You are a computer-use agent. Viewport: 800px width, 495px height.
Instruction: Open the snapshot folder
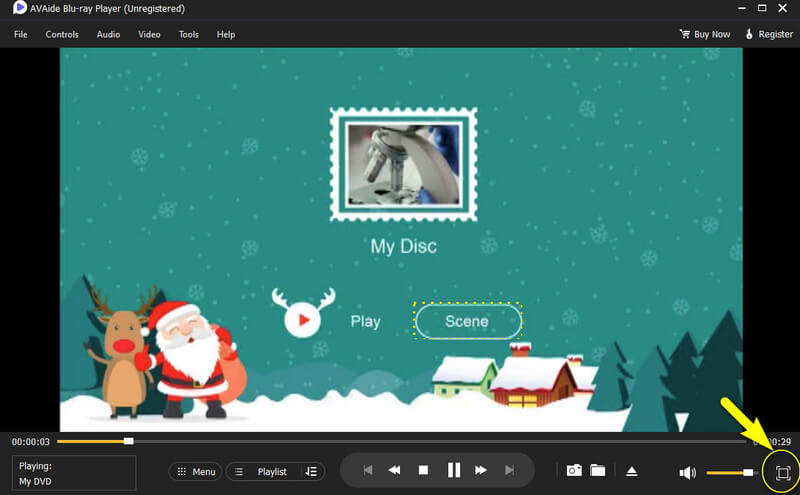pyautogui.click(x=598, y=470)
